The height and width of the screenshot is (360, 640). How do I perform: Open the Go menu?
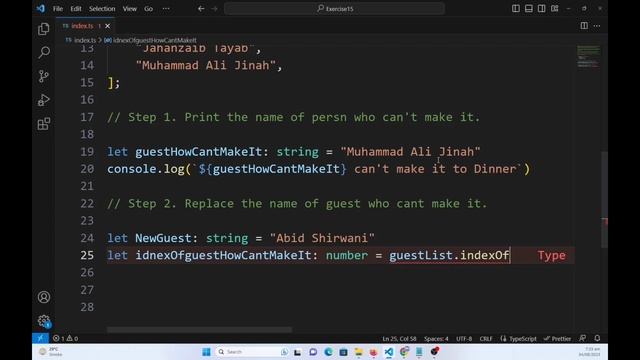tap(148, 9)
